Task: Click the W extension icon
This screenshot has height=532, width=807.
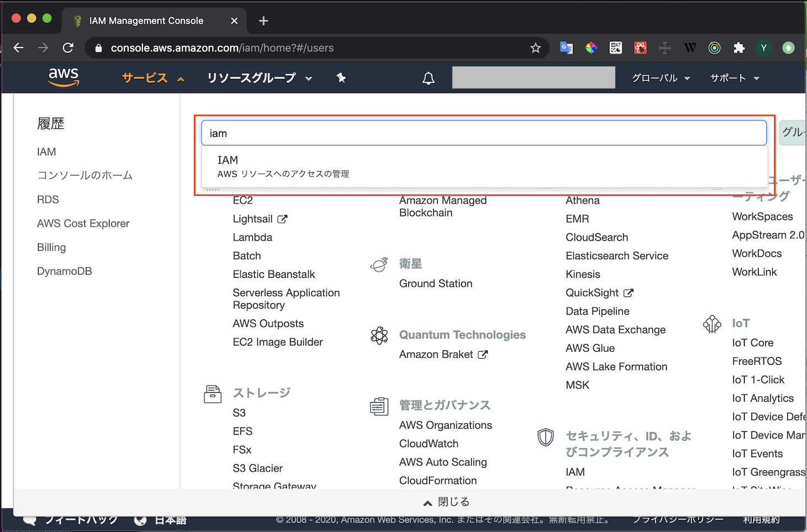Action: pos(690,48)
